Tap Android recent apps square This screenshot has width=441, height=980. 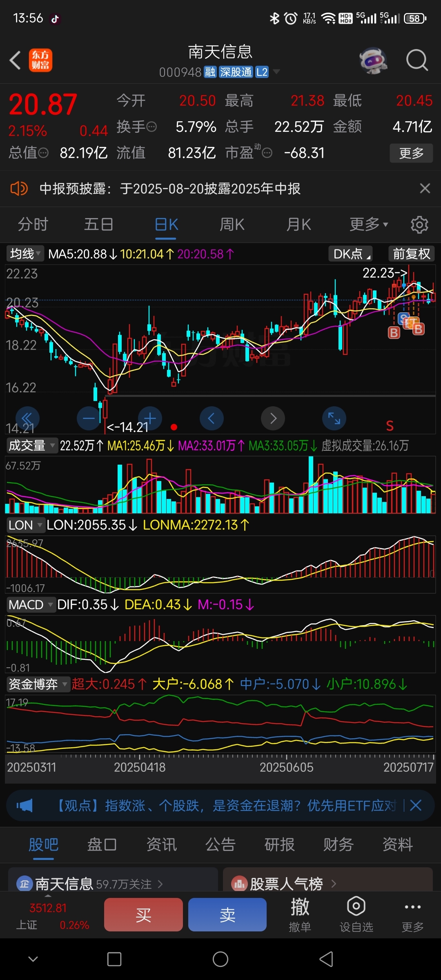(114, 959)
